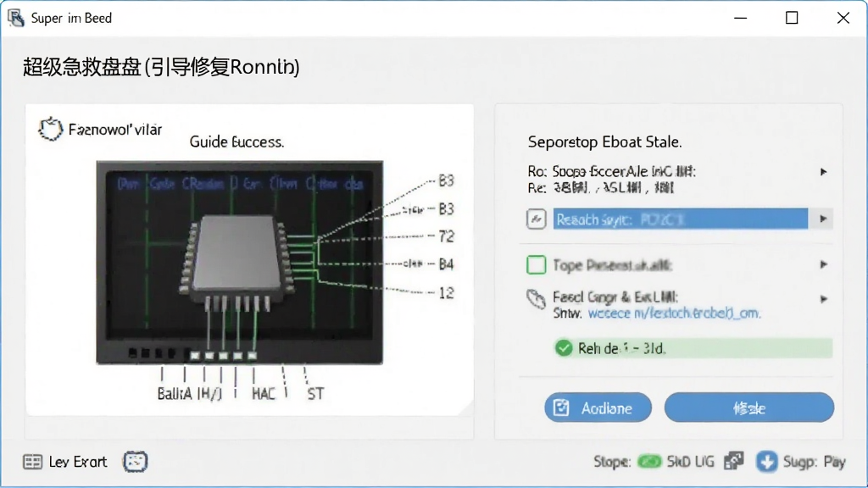
Task: Click the small square icon left of the highlighted blue row
Action: pyautogui.click(x=536, y=219)
